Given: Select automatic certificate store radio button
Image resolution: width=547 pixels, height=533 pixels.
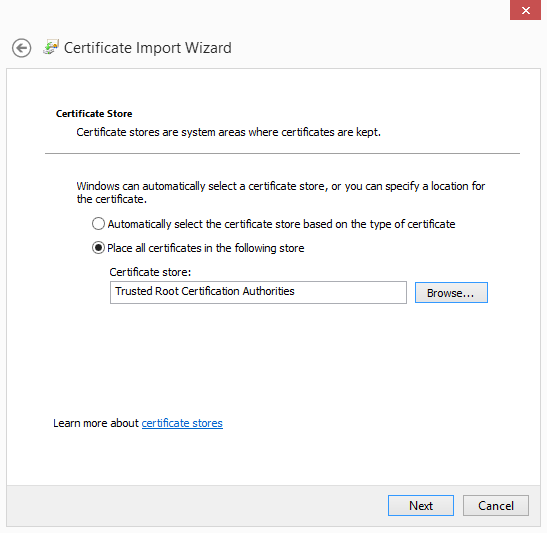Looking at the screenshot, I should [x=98, y=224].
